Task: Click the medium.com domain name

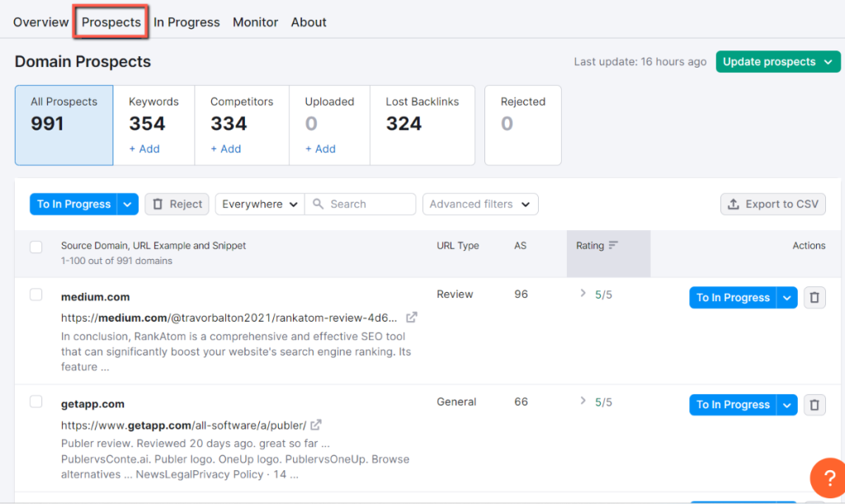Action: [95, 297]
